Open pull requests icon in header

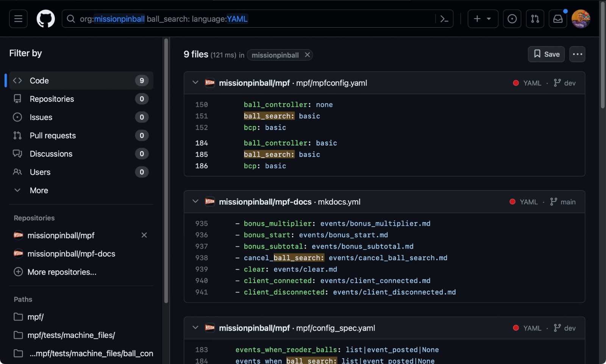535,19
